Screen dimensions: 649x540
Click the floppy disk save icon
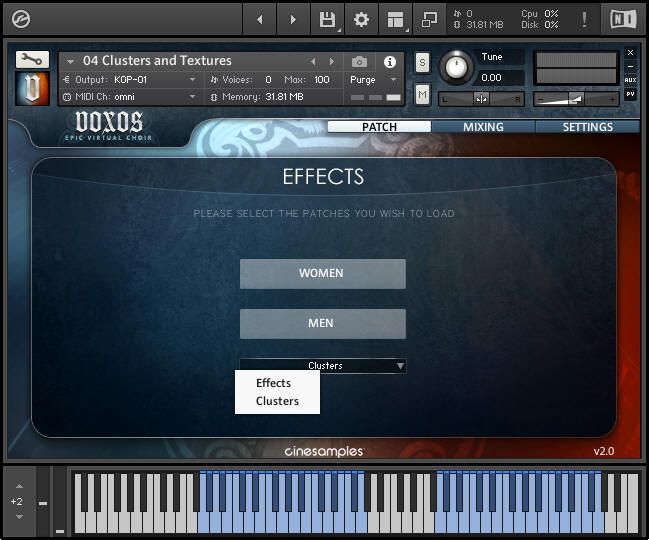pos(327,19)
